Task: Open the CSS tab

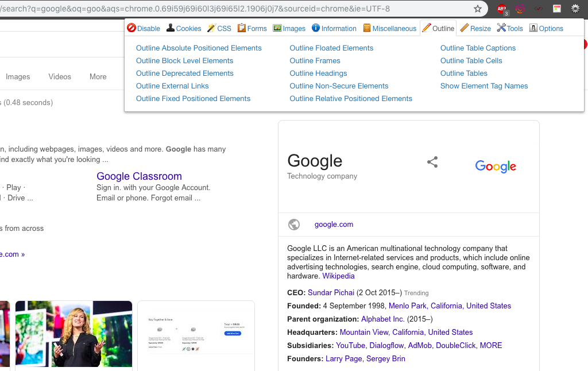Action: (219, 28)
